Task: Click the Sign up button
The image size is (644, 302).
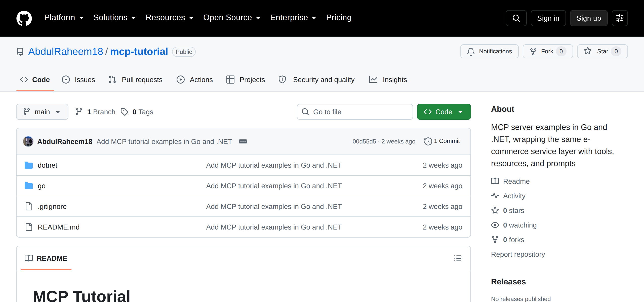Action: point(589,18)
